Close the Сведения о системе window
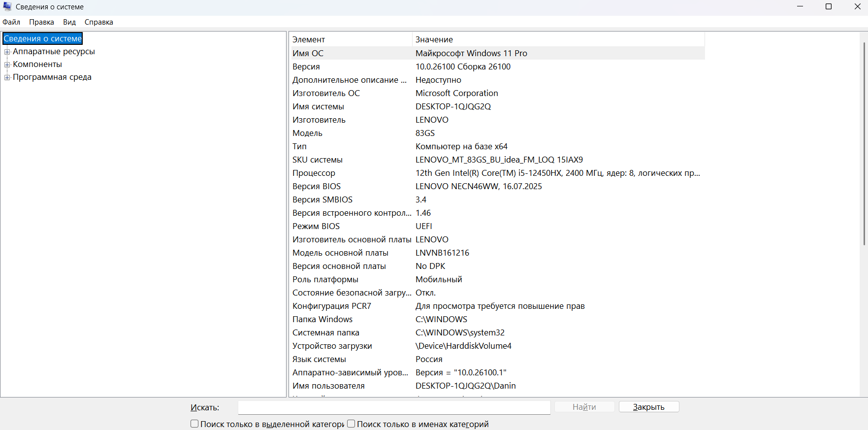Viewport: 868px width, 430px height. (857, 6)
